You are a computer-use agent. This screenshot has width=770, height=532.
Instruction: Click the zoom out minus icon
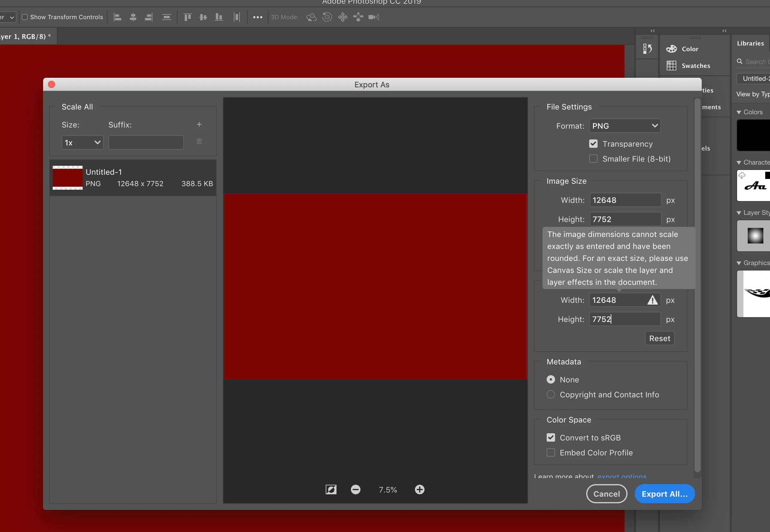355,489
